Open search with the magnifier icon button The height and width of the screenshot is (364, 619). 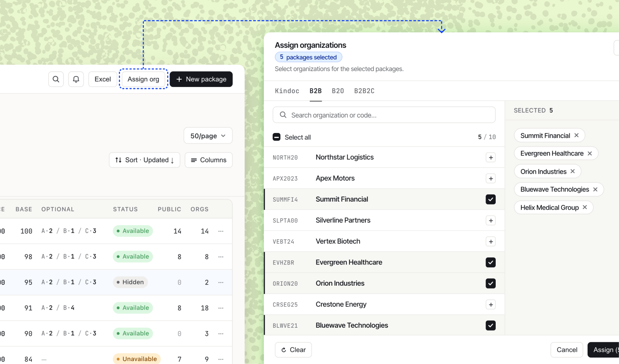click(x=56, y=79)
